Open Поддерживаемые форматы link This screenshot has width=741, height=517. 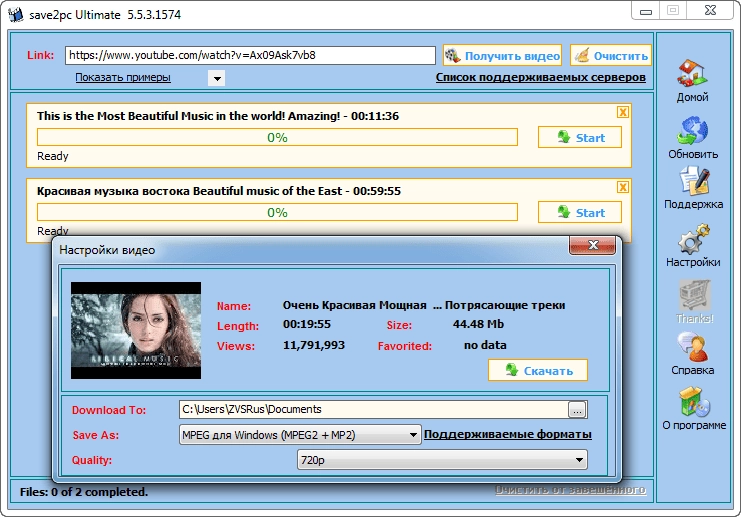pos(508,434)
